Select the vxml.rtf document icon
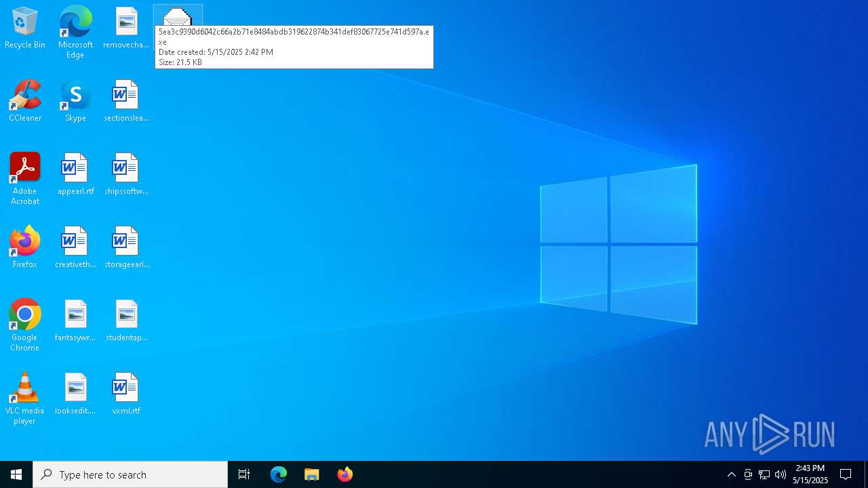 coord(126,394)
